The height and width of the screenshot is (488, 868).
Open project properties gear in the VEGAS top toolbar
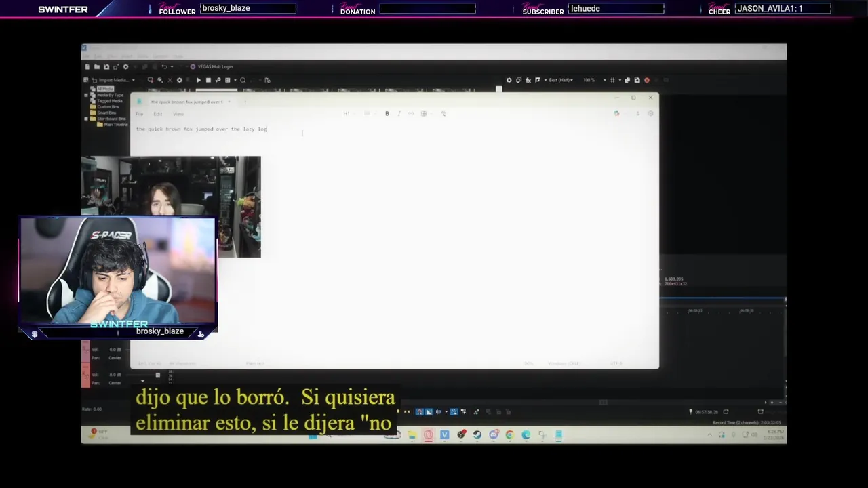point(125,67)
